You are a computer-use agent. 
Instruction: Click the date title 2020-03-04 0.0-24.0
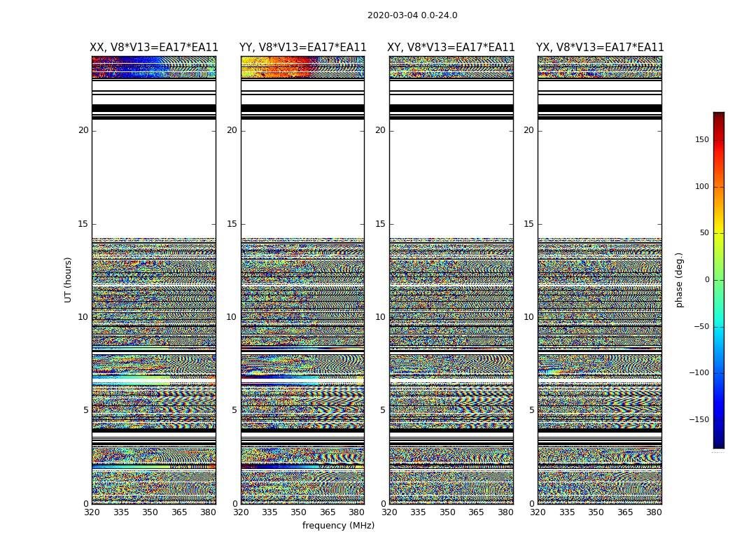click(x=412, y=15)
